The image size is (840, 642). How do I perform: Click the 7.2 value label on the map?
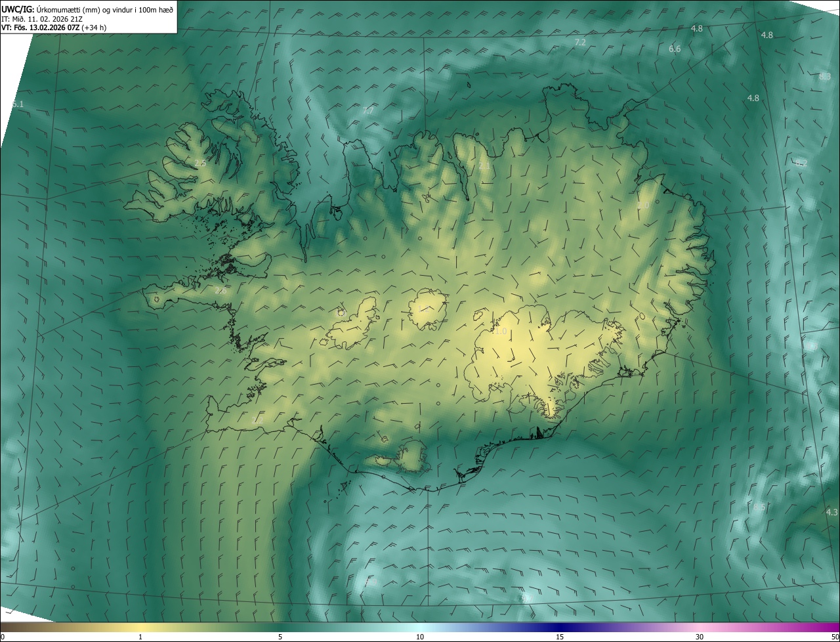[x=580, y=42]
